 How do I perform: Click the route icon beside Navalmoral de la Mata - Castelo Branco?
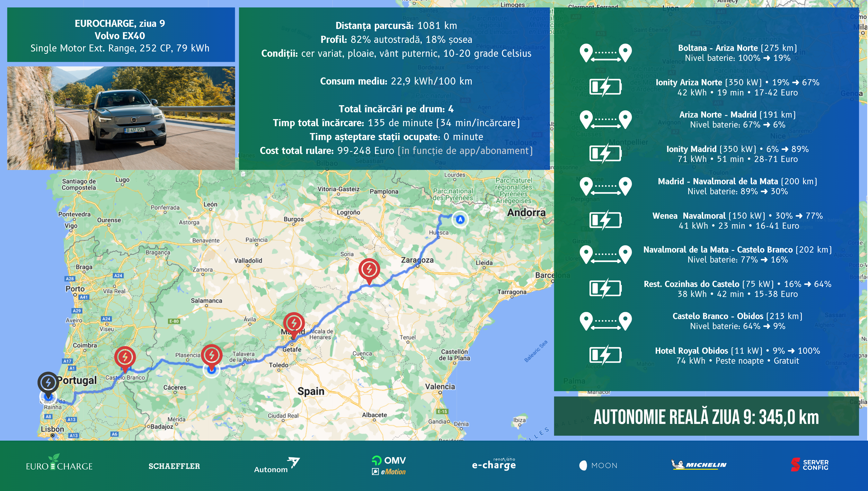(x=605, y=255)
